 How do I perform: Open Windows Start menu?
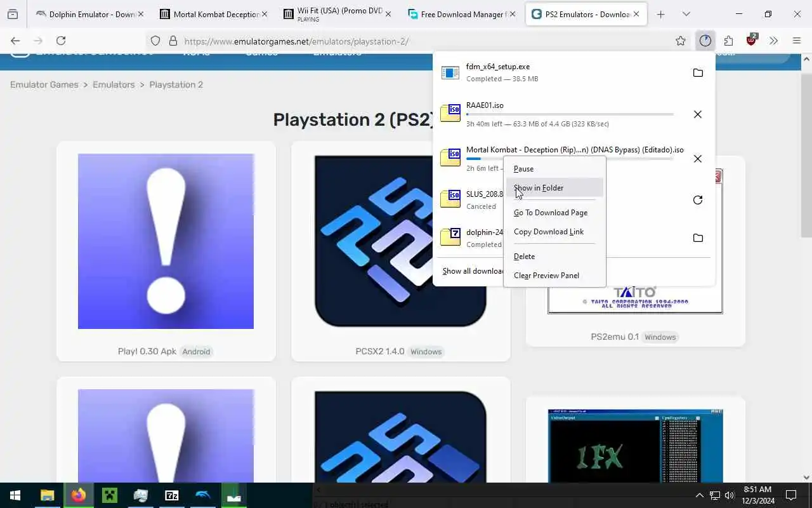click(15, 495)
